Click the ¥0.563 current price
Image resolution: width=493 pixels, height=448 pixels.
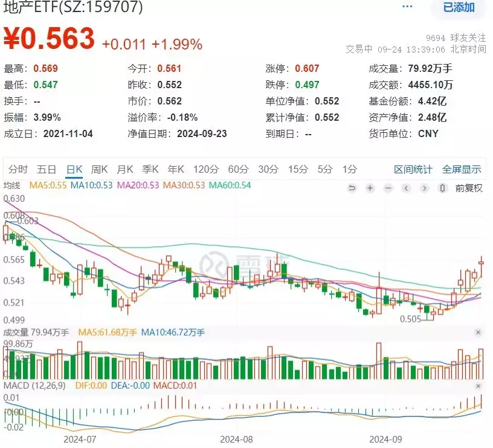[49, 38]
